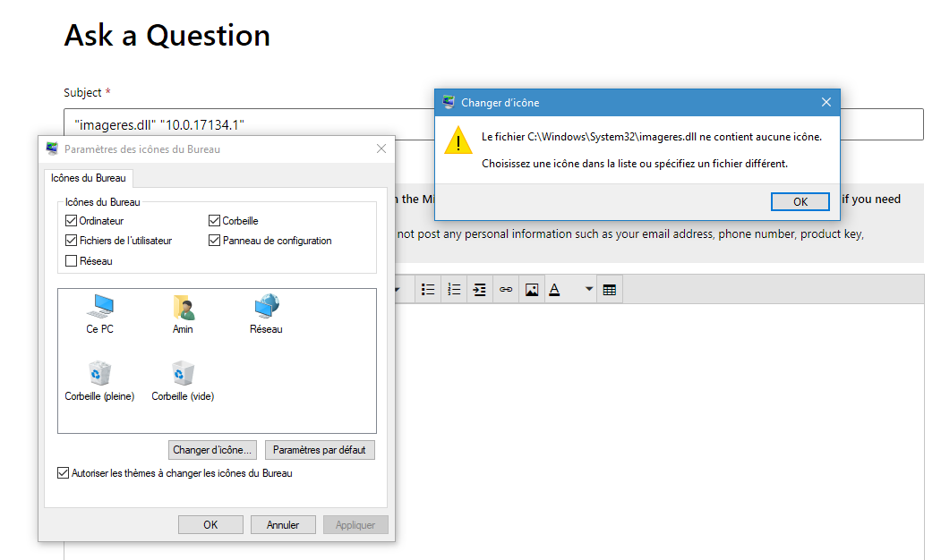
Task: Click the Annuler button
Action: click(283, 524)
